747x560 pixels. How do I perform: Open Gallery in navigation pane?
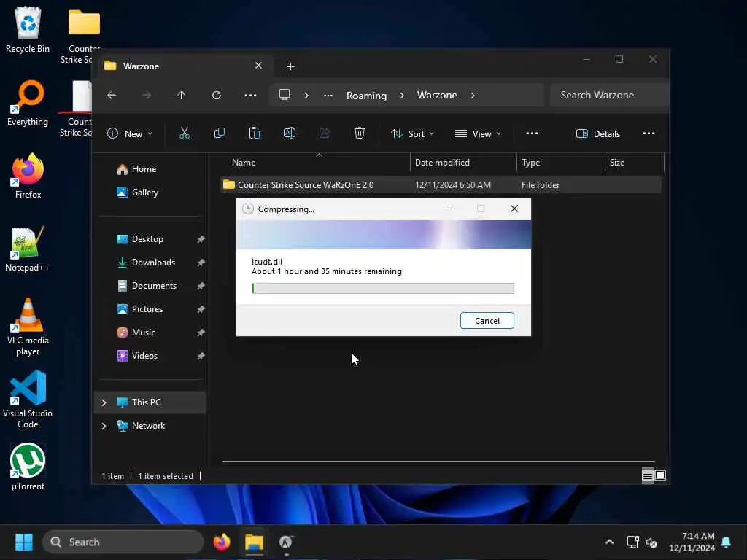coord(137,192)
